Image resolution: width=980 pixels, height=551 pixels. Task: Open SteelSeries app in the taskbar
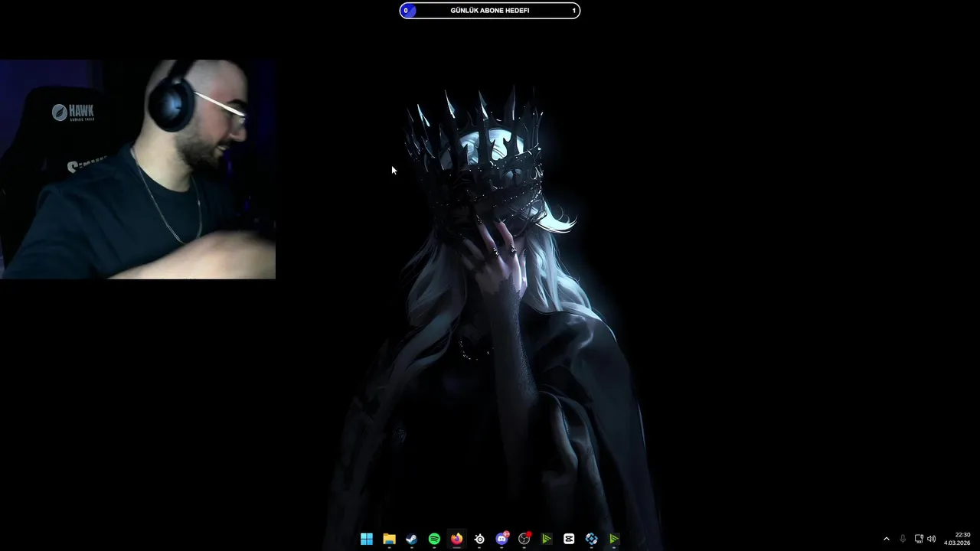[479, 539]
